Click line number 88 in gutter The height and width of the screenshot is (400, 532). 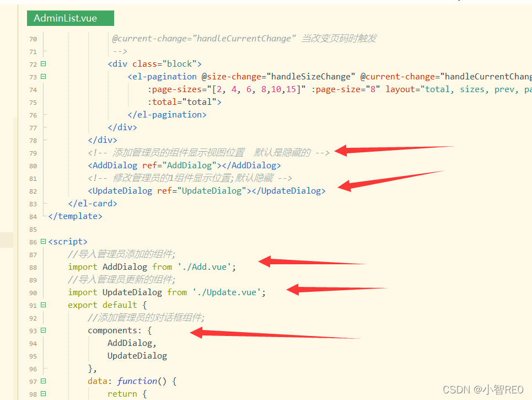pos(33,268)
